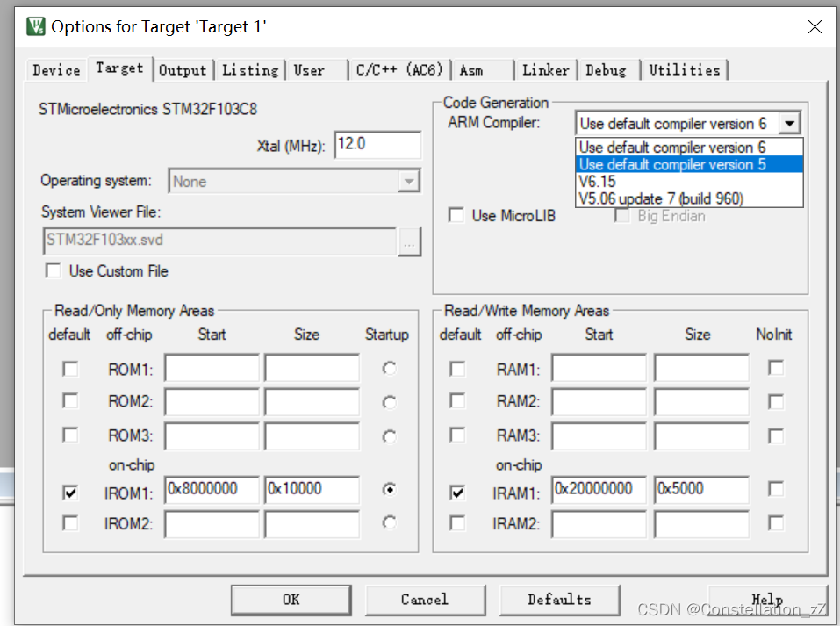
Task: Switch to the Device tab
Action: [56, 70]
